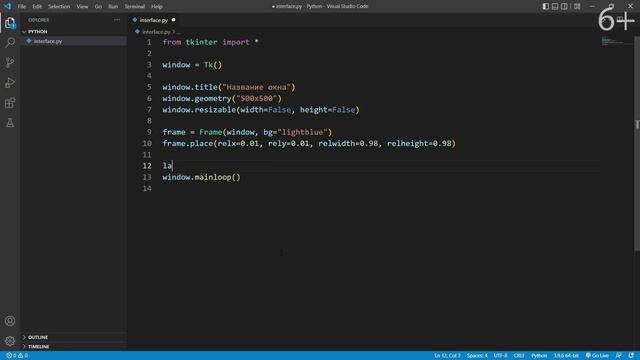This screenshot has width=640, height=360.
Task: Select the interface.py editor tab
Action: pyautogui.click(x=153, y=20)
